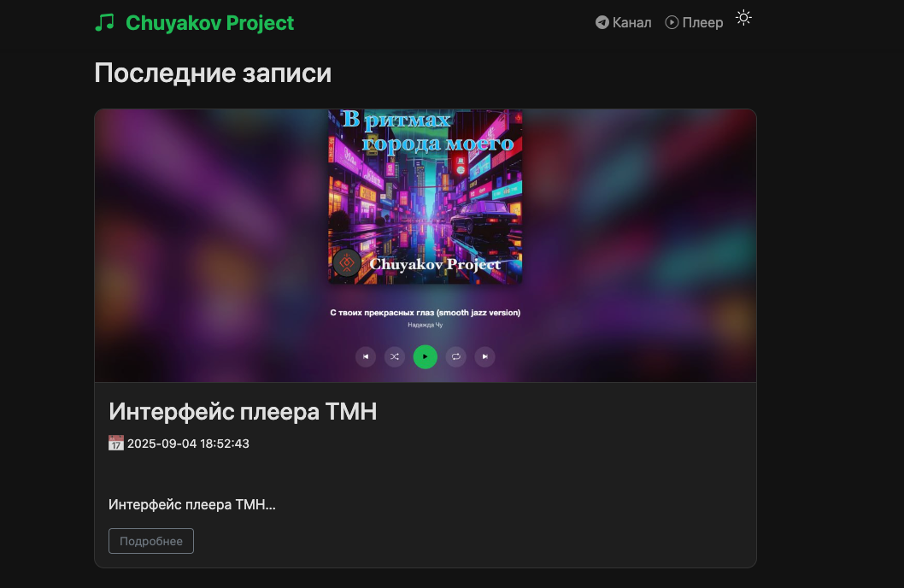Screen dimensions: 904x588
Task: Skip to the previous track
Action: (x=366, y=357)
